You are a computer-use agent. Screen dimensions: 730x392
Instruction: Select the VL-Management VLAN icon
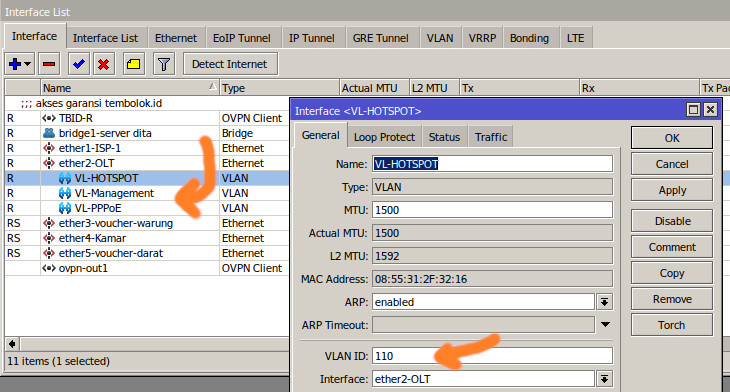pyautogui.click(x=65, y=193)
